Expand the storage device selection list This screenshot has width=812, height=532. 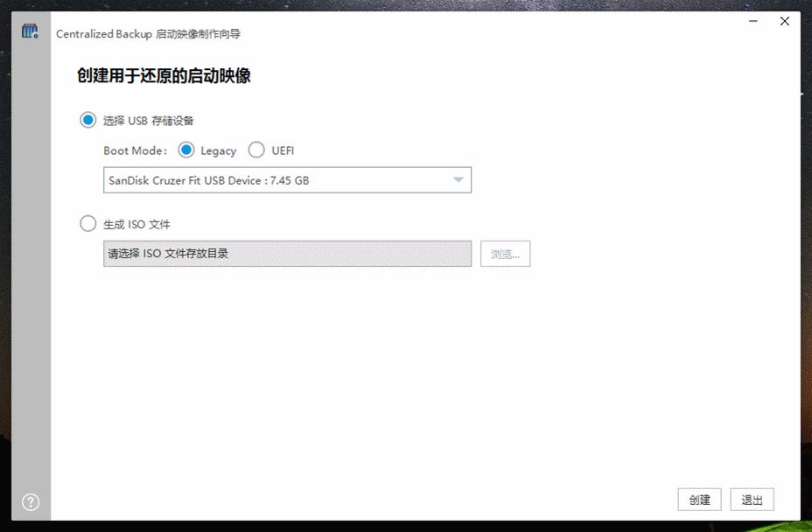(458, 179)
